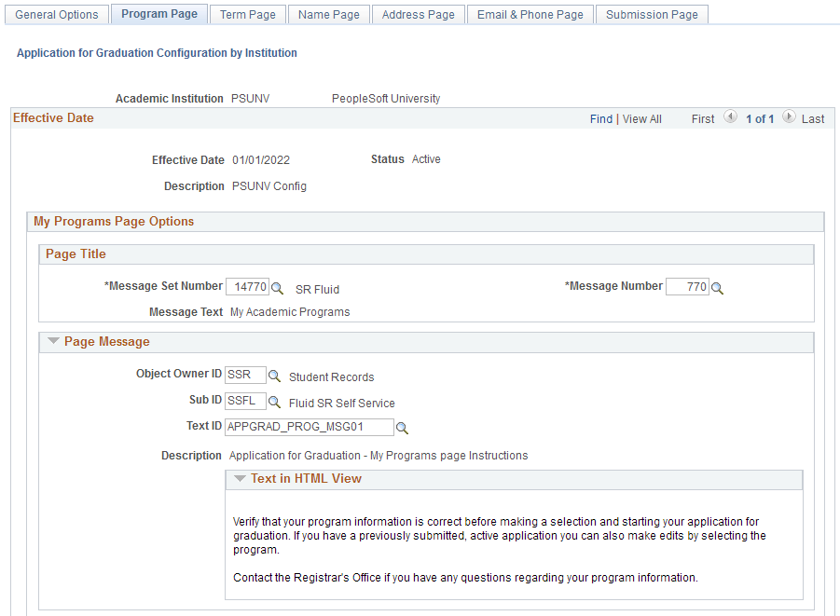This screenshot has height=616, width=840.
Task: Go to previous effective date row arrow
Action: coord(730,116)
